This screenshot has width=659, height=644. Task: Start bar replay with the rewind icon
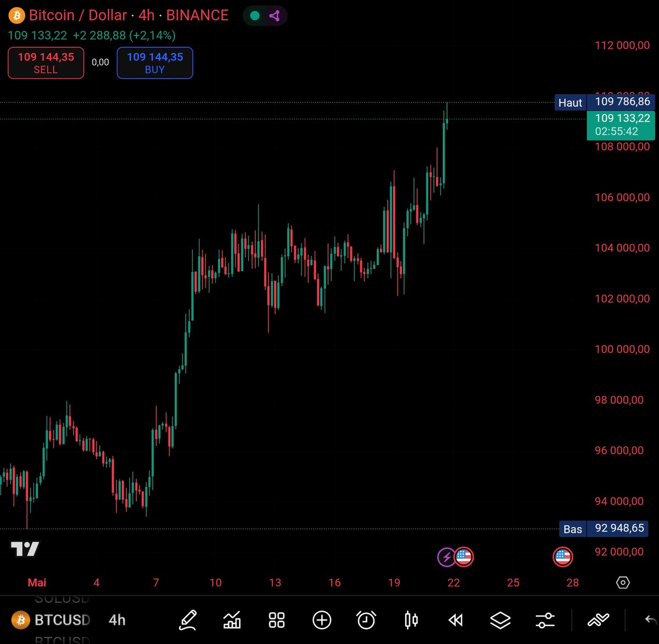click(x=455, y=620)
